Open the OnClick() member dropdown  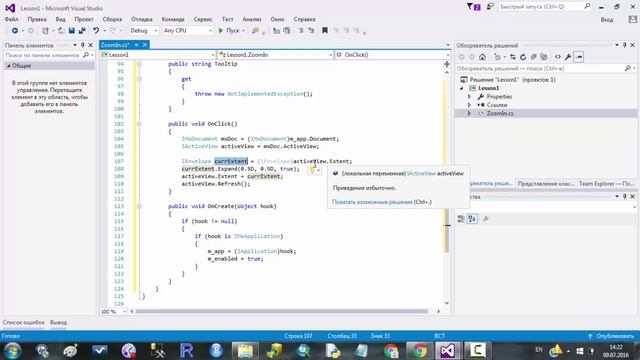click(x=392, y=55)
